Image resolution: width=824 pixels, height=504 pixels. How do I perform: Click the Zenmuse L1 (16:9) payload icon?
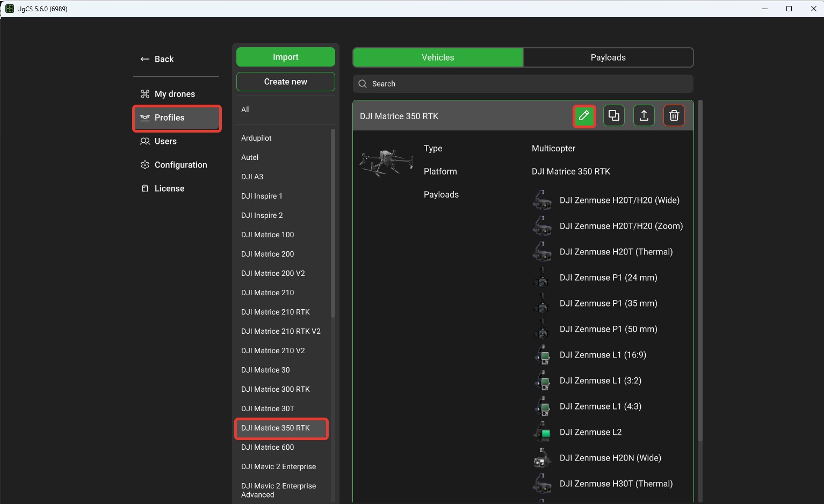[542, 355]
